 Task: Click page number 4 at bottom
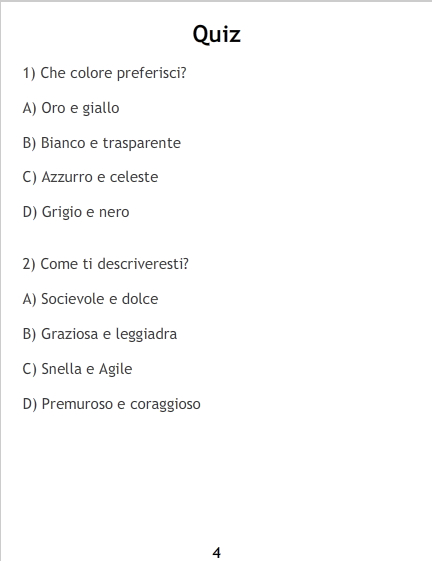click(x=217, y=553)
